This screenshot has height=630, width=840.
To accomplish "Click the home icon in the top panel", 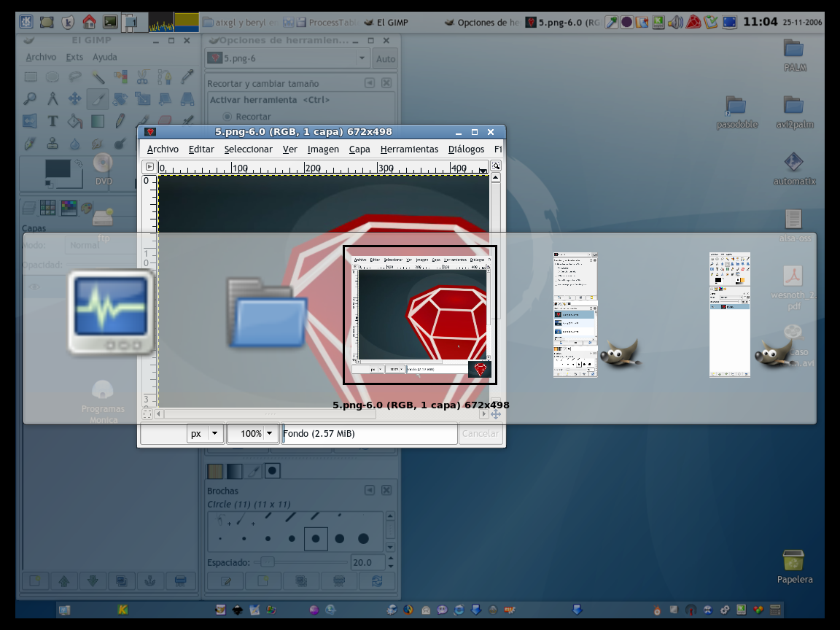I will pyautogui.click(x=89, y=22).
